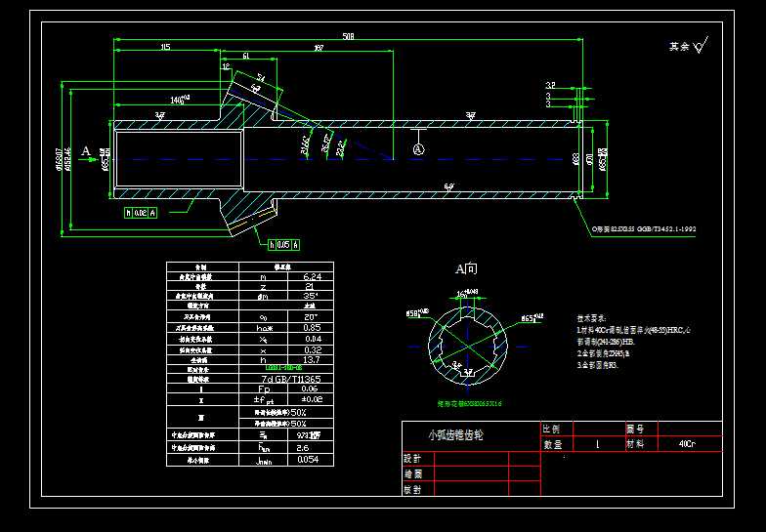The height and width of the screenshot is (532, 766).
Task: Select value 0.04 in parameter table
Action: [313, 339]
